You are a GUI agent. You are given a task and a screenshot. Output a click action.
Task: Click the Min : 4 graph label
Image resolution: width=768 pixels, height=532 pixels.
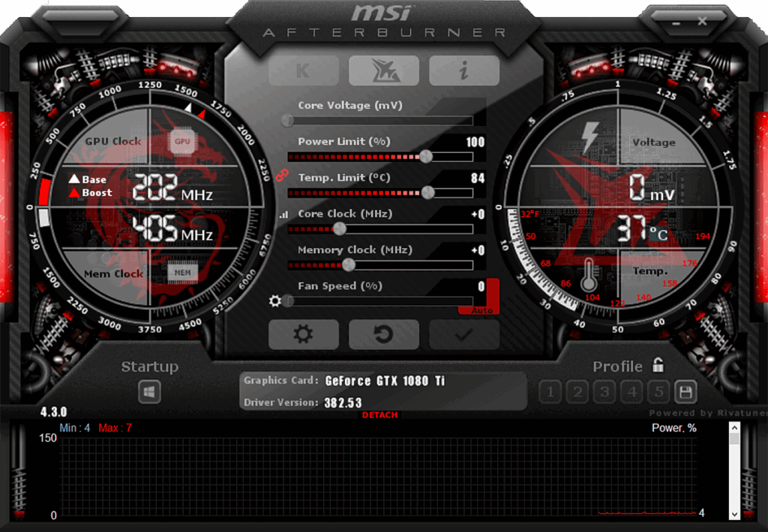point(74,429)
